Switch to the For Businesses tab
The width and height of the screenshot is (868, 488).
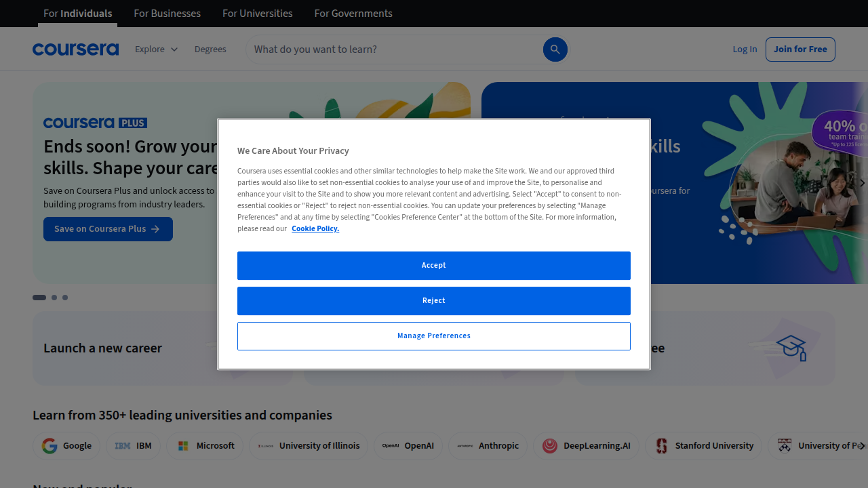[x=167, y=13]
